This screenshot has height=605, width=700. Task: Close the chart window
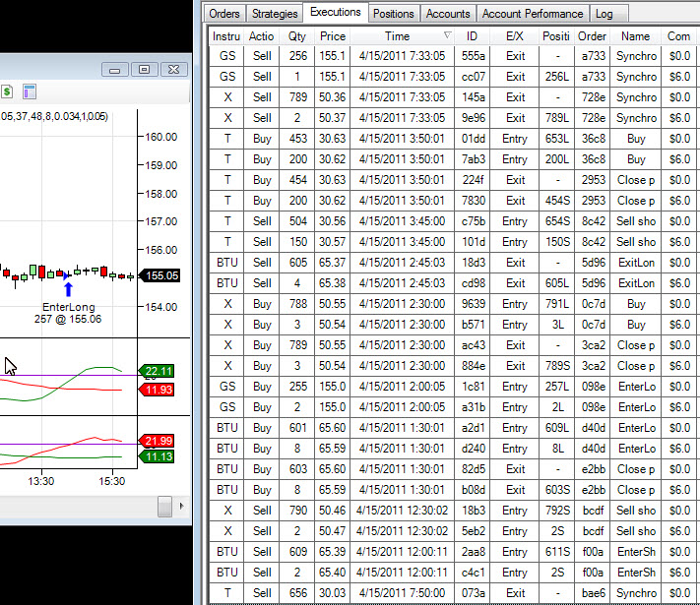[x=173, y=70]
